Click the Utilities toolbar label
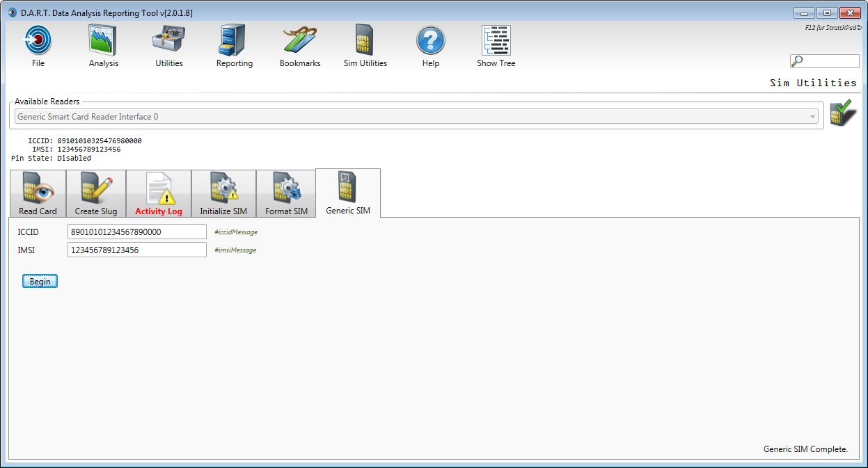Screen dimensions: 868x468 (169, 63)
